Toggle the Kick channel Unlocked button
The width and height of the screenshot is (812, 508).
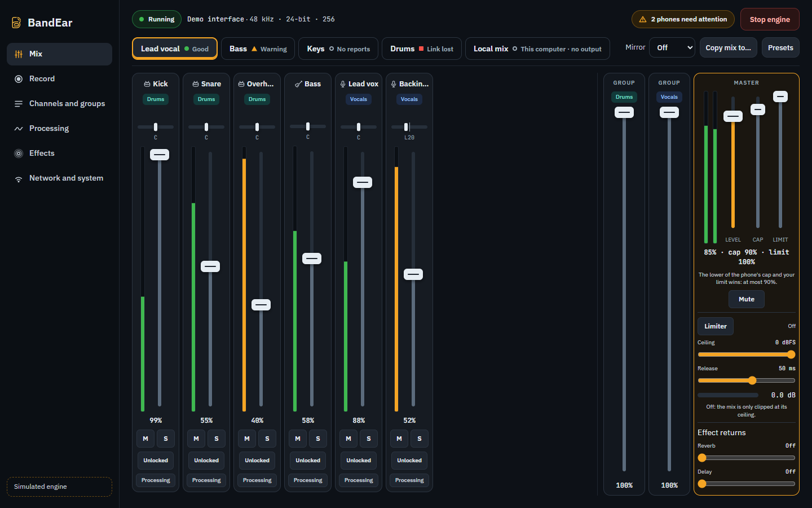coord(156,461)
